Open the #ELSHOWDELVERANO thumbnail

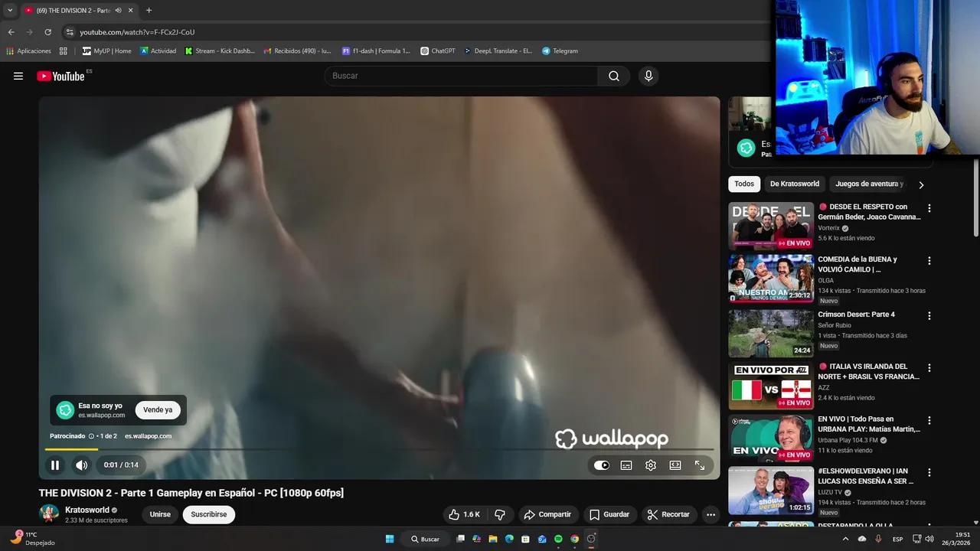pos(771,491)
